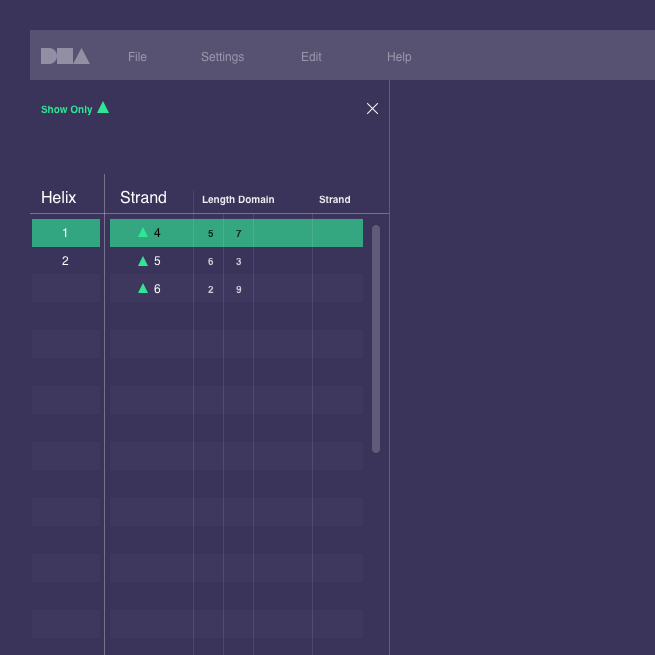The image size is (655, 655).
Task: Click the rightmost Strand column header
Action: pyautogui.click(x=334, y=200)
